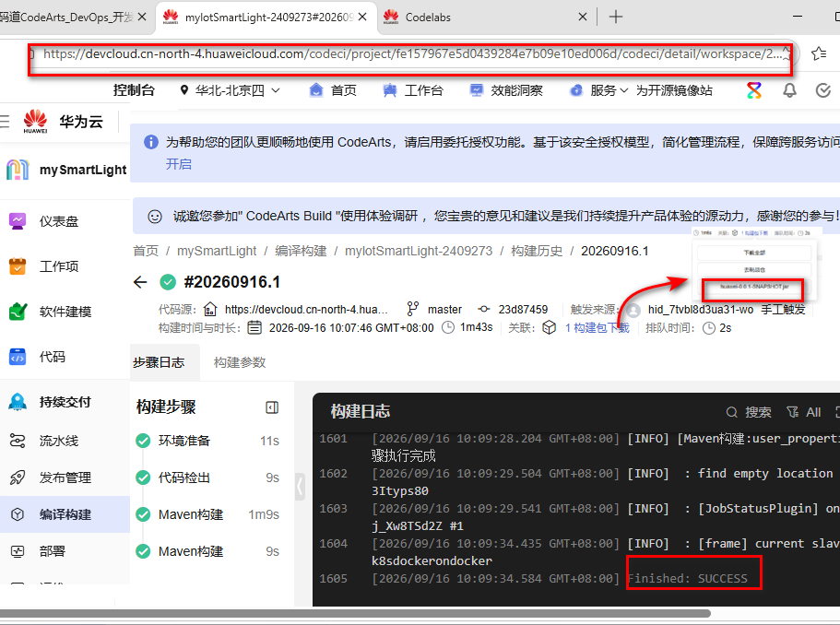Screen dimensions: 840x625
Task: Switch to the CodeArts_DevOps browser tab
Action: point(65,18)
